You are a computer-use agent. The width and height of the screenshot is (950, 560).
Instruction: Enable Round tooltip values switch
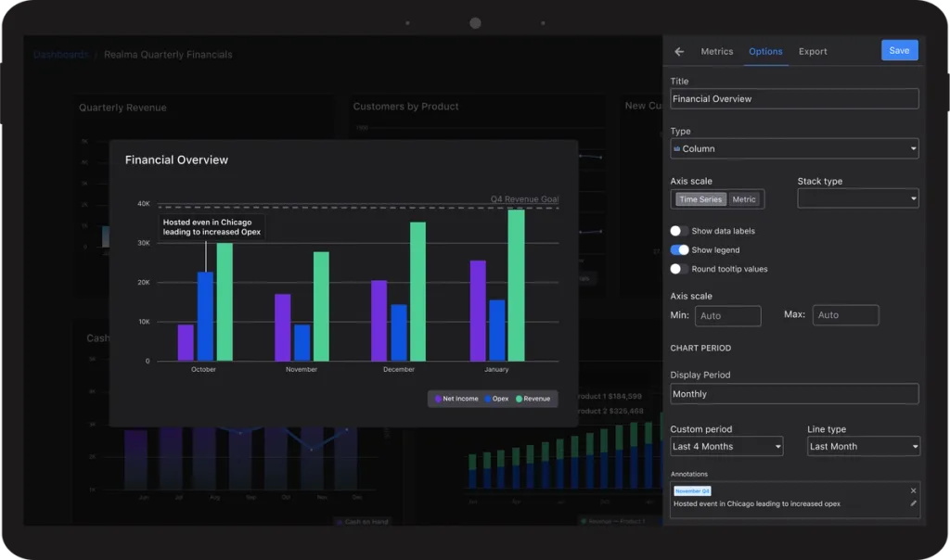pos(679,269)
